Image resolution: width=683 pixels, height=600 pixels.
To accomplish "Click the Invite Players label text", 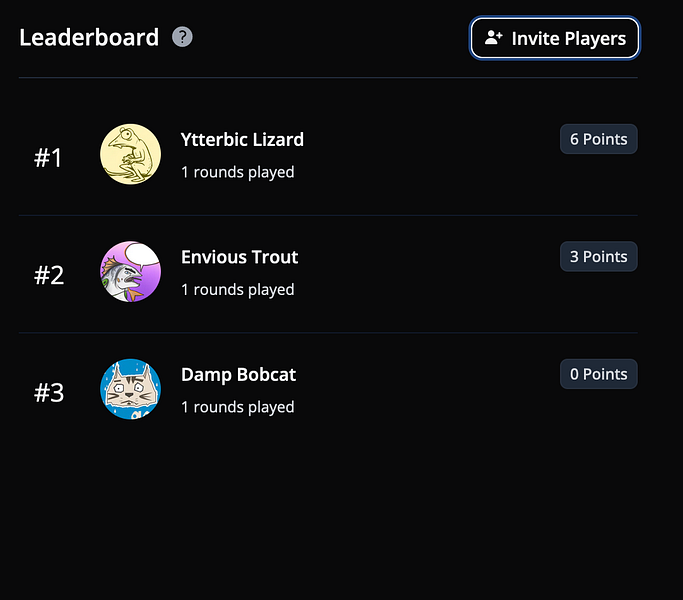I will coord(568,39).
